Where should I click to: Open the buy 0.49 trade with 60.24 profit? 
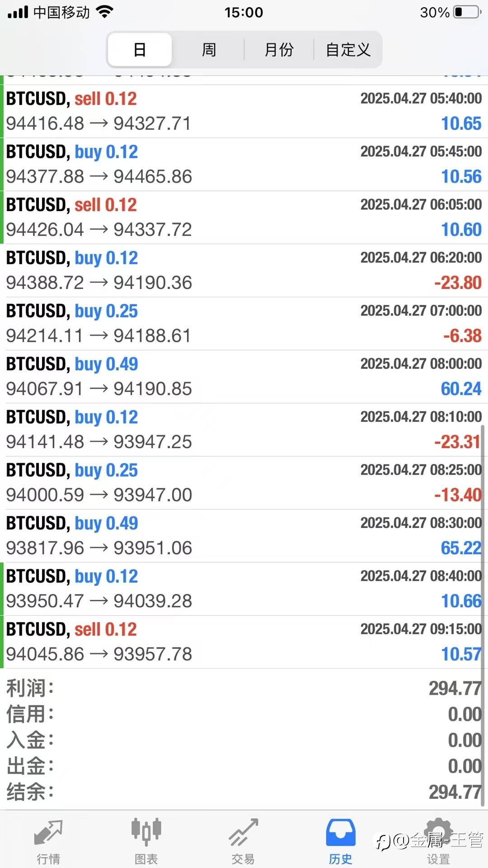pyautogui.click(x=244, y=377)
